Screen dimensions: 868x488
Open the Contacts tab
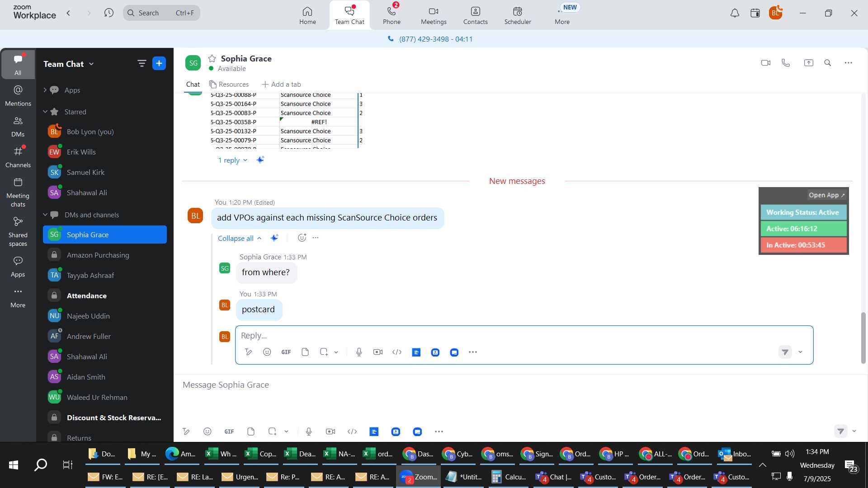(x=475, y=15)
